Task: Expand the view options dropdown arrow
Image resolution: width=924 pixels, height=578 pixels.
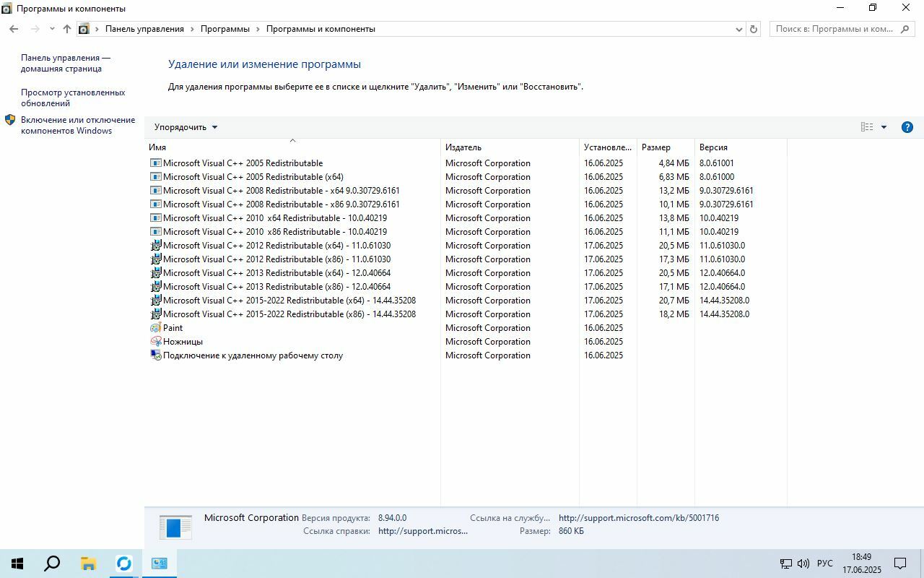Action: click(884, 127)
